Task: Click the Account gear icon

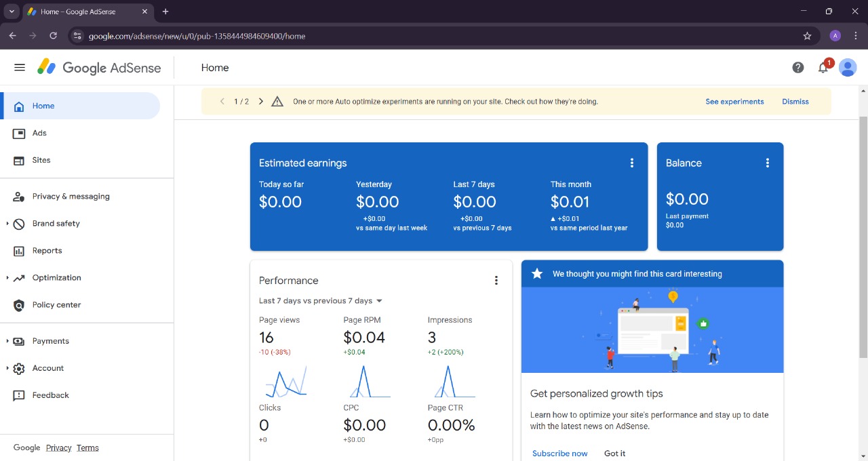Action: (x=19, y=368)
